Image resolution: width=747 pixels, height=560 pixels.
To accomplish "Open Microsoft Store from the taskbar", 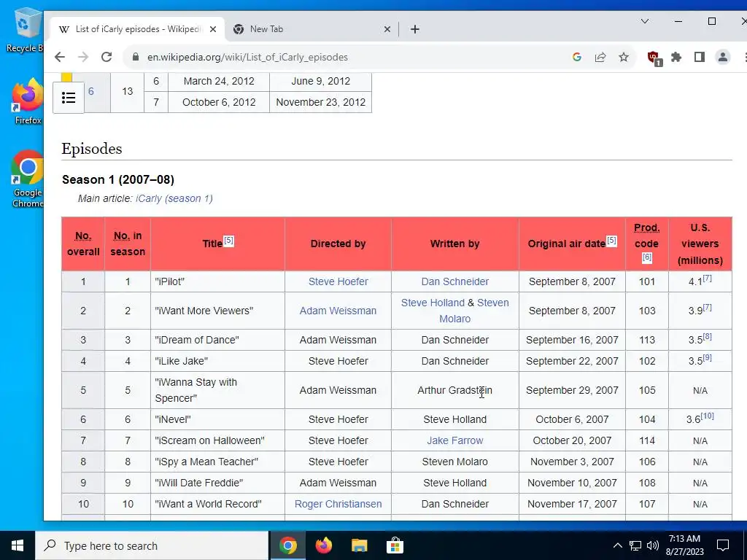I will (395, 545).
